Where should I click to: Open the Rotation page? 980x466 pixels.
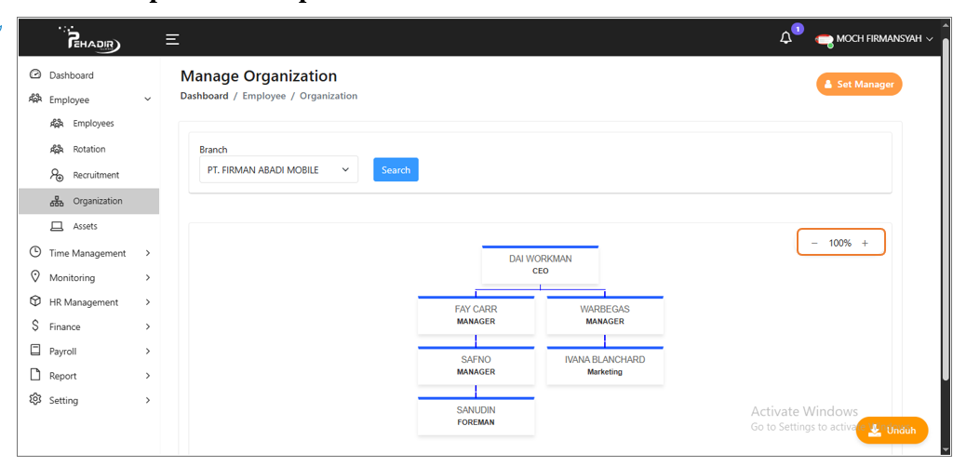pos(88,149)
